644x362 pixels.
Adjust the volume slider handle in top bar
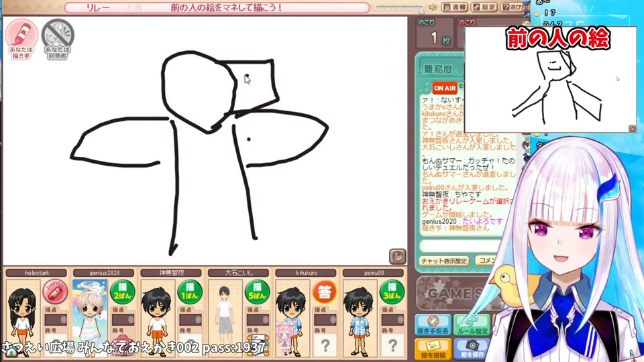pyautogui.click(x=423, y=9)
